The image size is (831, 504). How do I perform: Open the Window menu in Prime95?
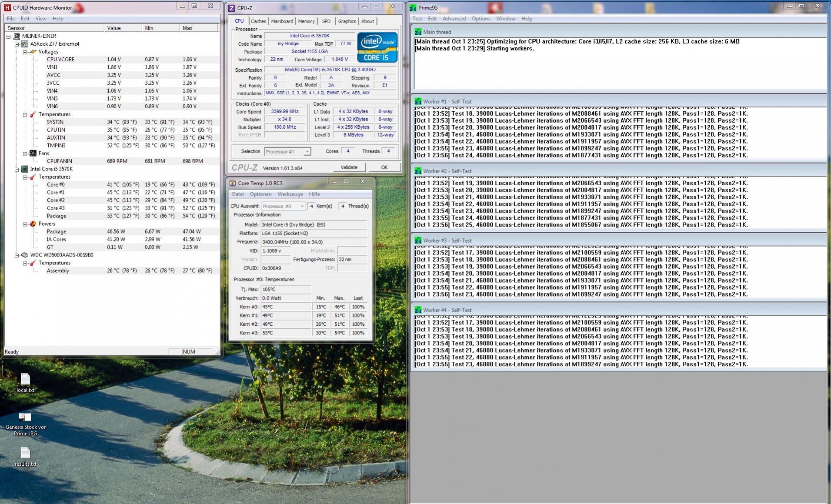pyautogui.click(x=506, y=19)
